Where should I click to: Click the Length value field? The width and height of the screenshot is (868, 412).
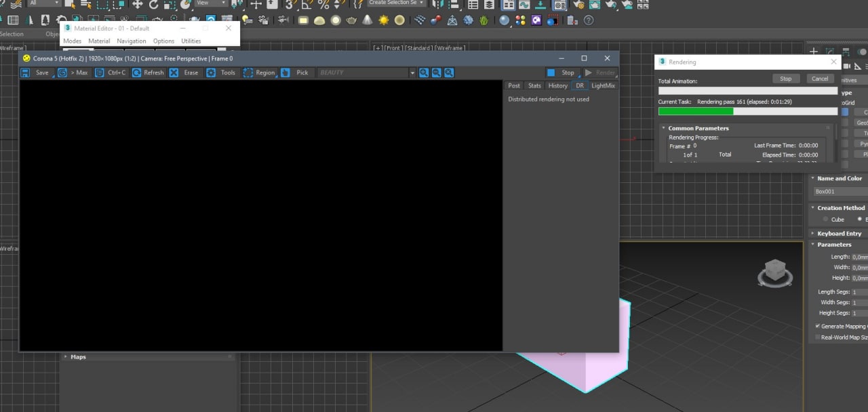(x=859, y=257)
